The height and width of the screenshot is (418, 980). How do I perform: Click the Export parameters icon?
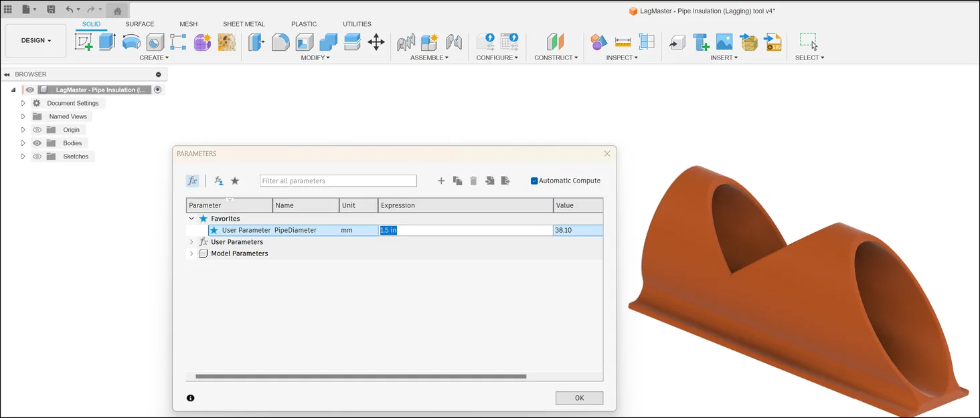coord(505,181)
